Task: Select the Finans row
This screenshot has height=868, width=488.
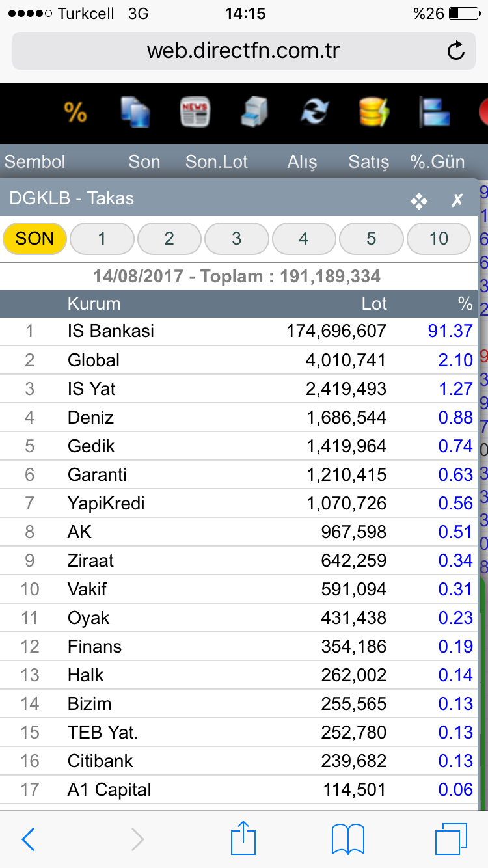Action: (239, 646)
